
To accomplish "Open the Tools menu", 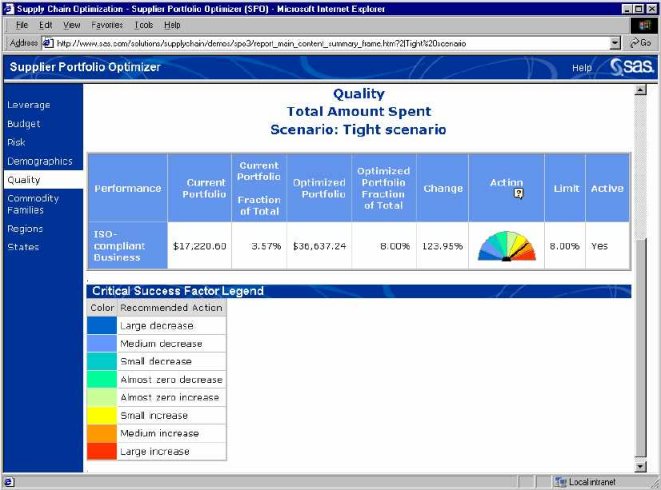I will coord(144,25).
